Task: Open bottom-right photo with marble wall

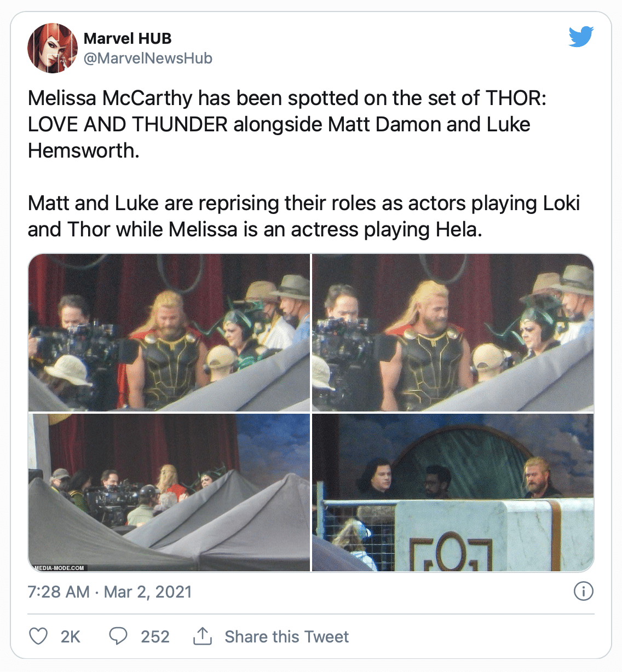Action: (x=453, y=493)
